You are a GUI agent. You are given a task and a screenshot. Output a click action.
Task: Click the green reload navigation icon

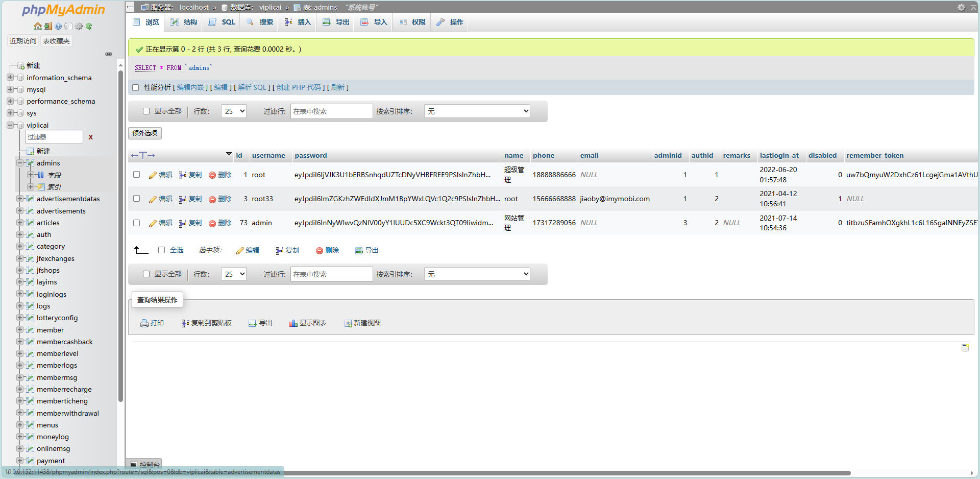point(89,26)
